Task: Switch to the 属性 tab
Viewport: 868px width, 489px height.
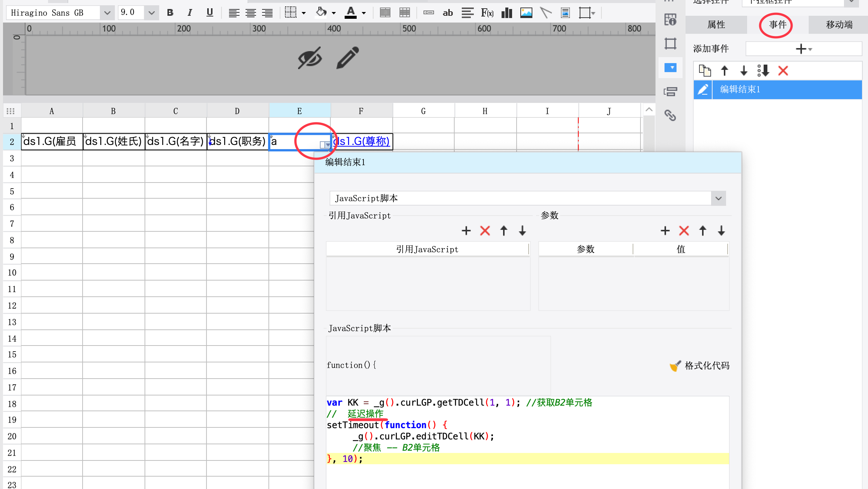Action: pos(716,25)
